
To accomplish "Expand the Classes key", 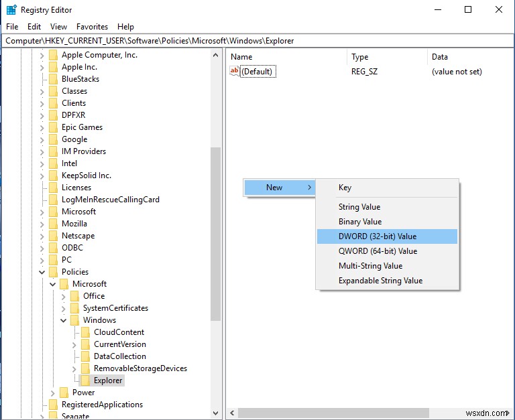I will point(42,92).
